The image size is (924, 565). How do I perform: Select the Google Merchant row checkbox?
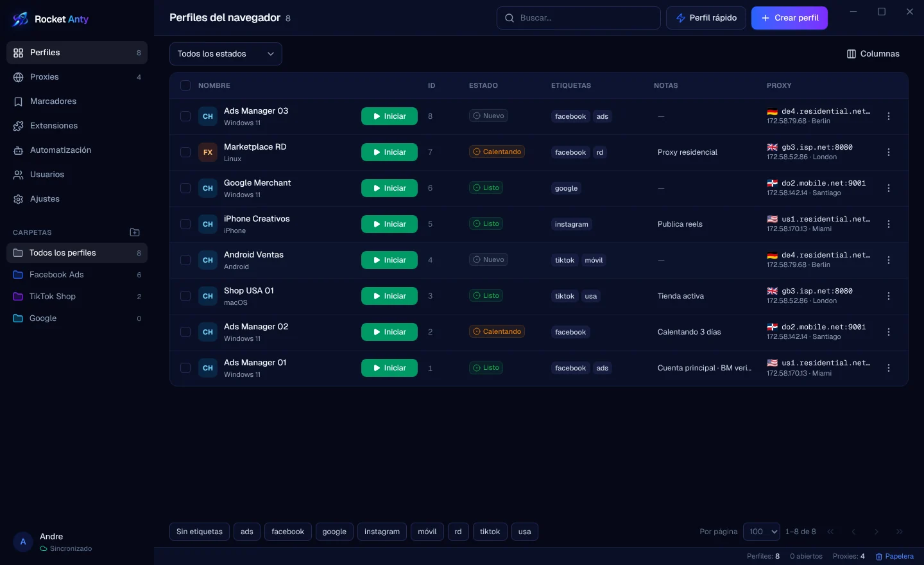(x=185, y=188)
